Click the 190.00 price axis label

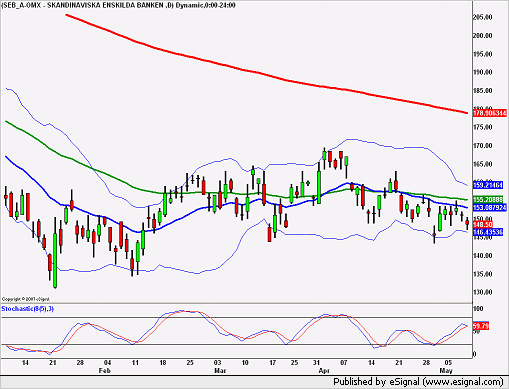tap(483, 72)
